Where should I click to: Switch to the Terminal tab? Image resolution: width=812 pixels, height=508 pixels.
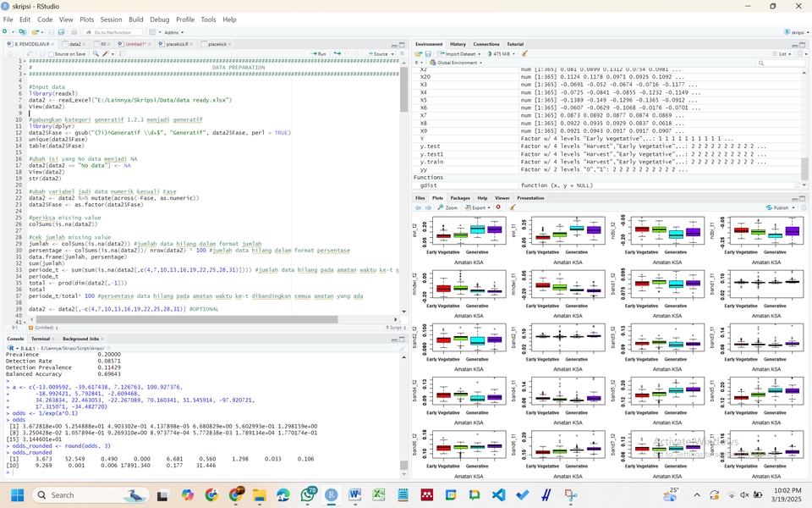click(41, 339)
